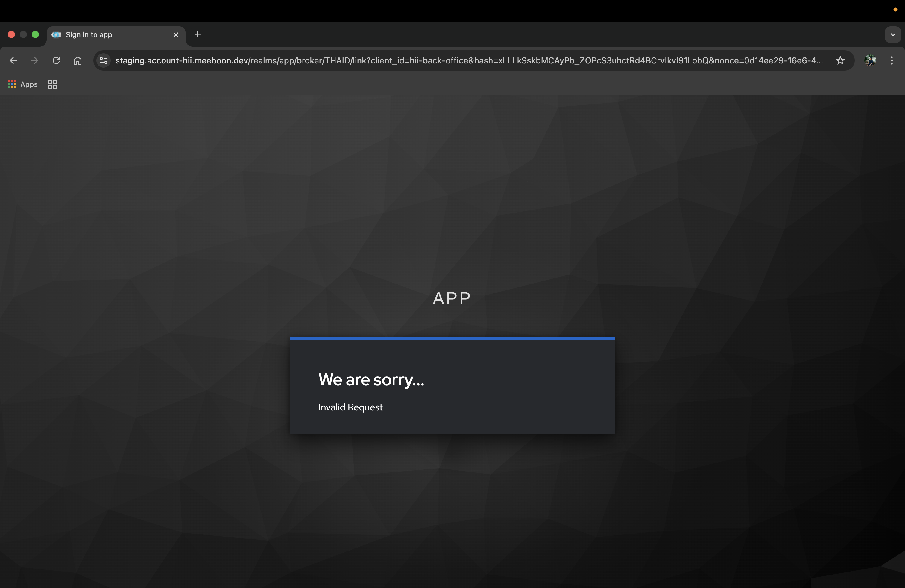The image size is (905, 588).
Task: Open the tab groups grid icon
Action: (x=52, y=84)
